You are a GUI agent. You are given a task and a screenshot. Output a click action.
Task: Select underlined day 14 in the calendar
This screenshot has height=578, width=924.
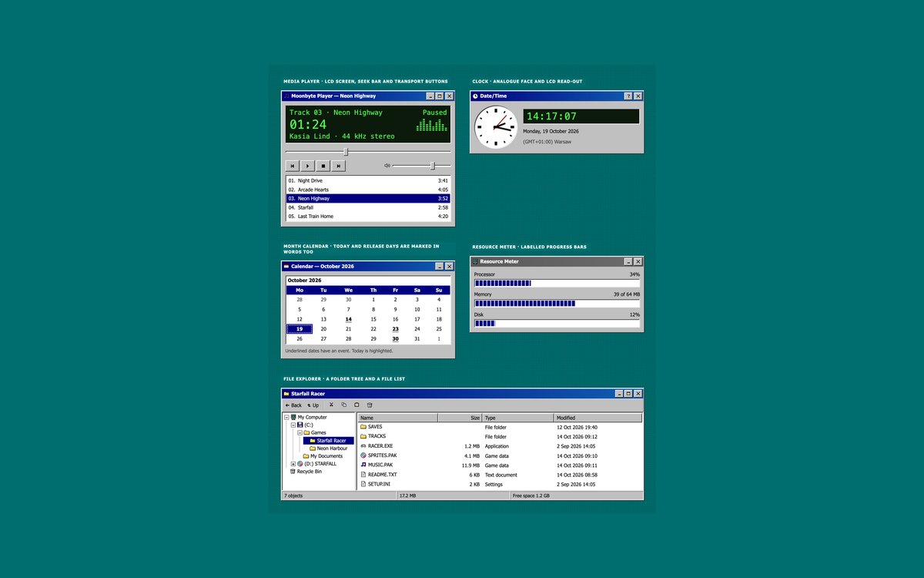pyautogui.click(x=349, y=319)
